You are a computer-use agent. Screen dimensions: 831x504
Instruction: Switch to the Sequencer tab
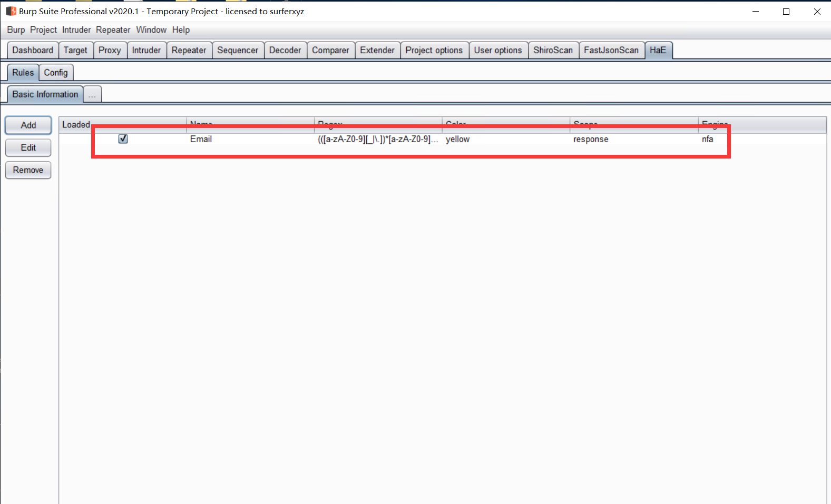(238, 50)
